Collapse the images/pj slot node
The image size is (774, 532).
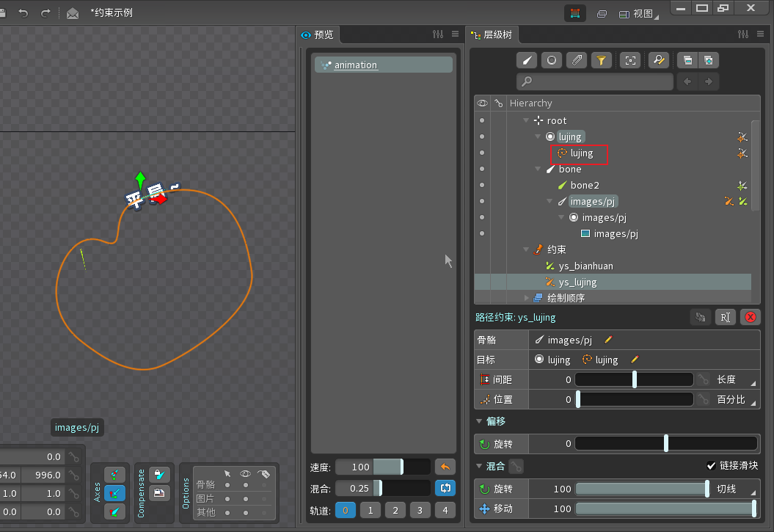[x=561, y=217]
